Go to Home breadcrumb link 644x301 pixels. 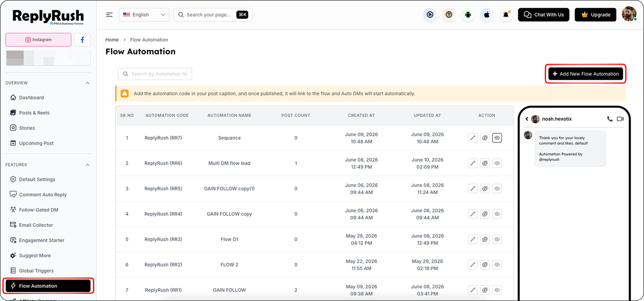pos(112,40)
